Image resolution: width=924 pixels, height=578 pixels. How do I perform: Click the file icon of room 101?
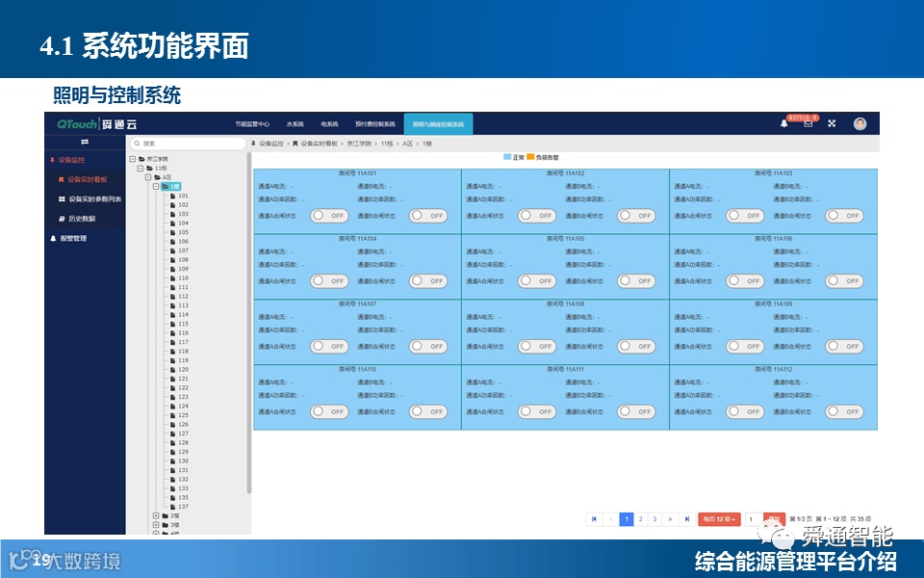point(172,196)
